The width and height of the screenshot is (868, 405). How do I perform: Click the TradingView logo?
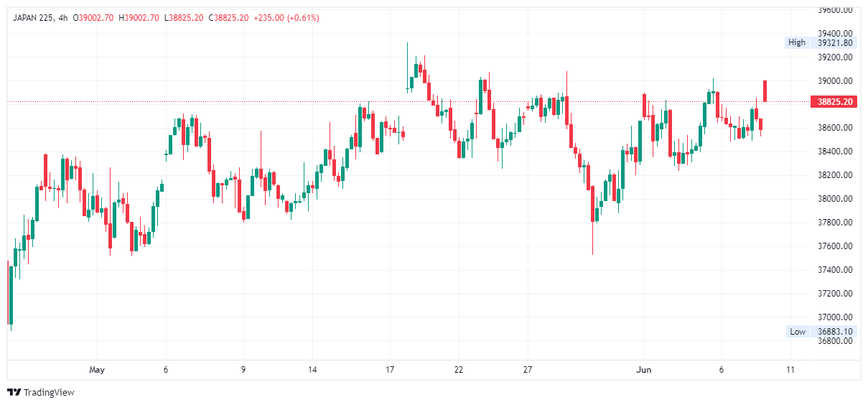(x=41, y=392)
